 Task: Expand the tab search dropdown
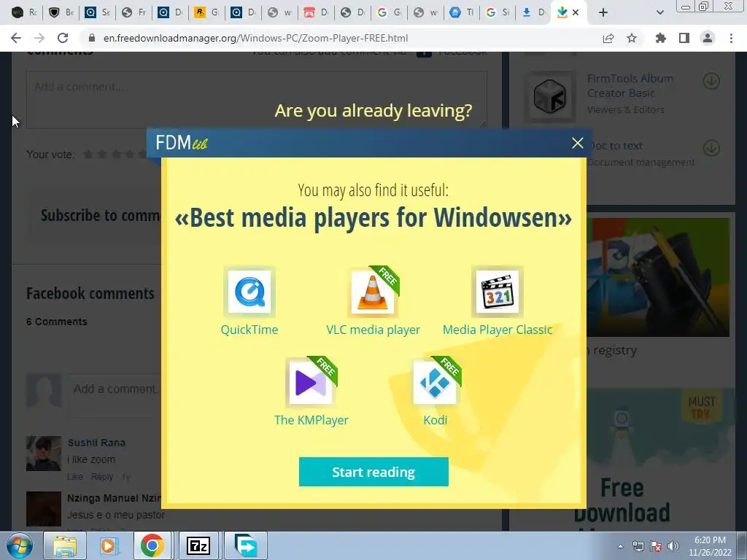[x=659, y=12]
